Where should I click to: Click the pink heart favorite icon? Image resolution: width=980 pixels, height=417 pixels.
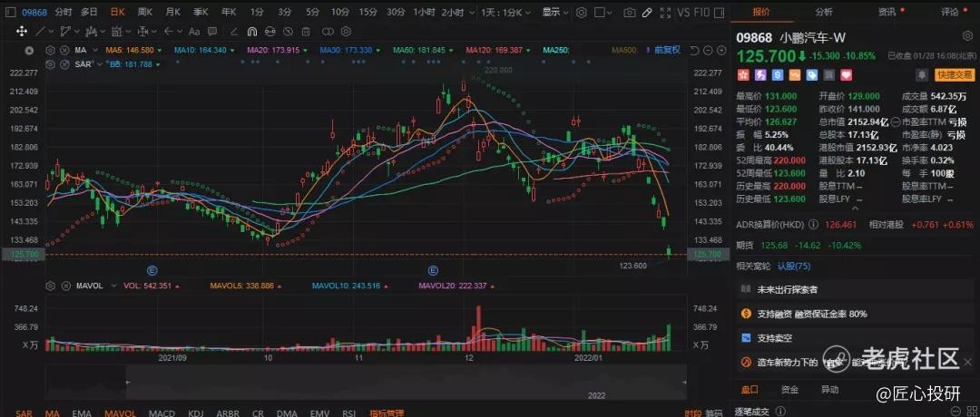(x=847, y=75)
